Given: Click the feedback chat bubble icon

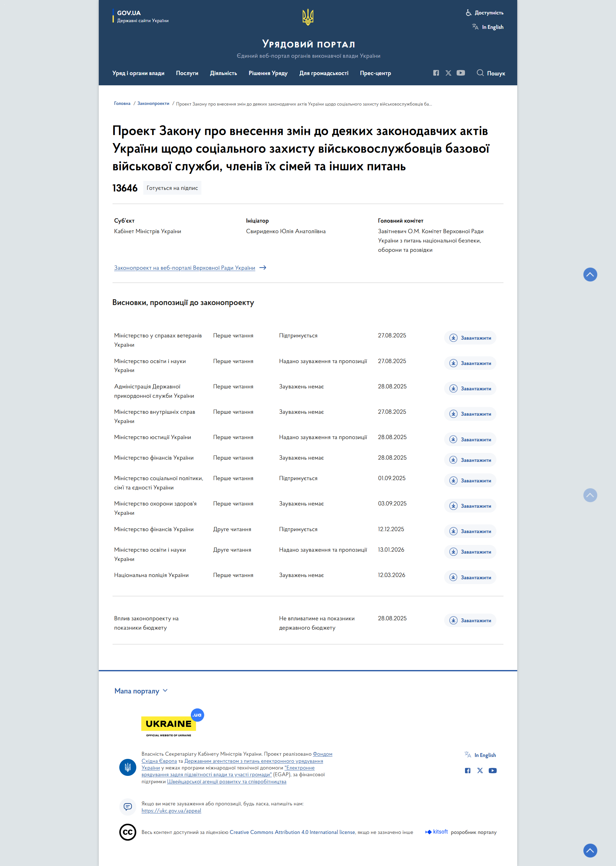Looking at the screenshot, I should coord(127,807).
